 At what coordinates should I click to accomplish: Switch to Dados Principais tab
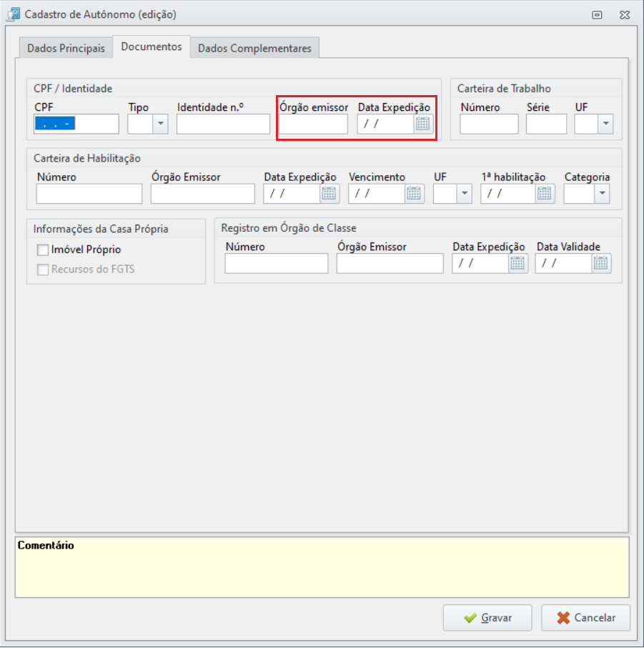pyautogui.click(x=66, y=48)
